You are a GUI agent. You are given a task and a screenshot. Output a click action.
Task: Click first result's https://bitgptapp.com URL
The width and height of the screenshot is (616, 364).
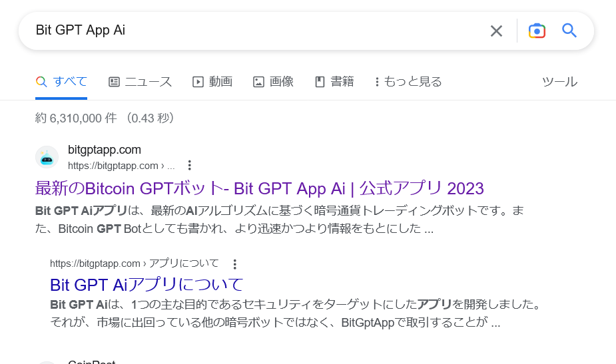(113, 166)
